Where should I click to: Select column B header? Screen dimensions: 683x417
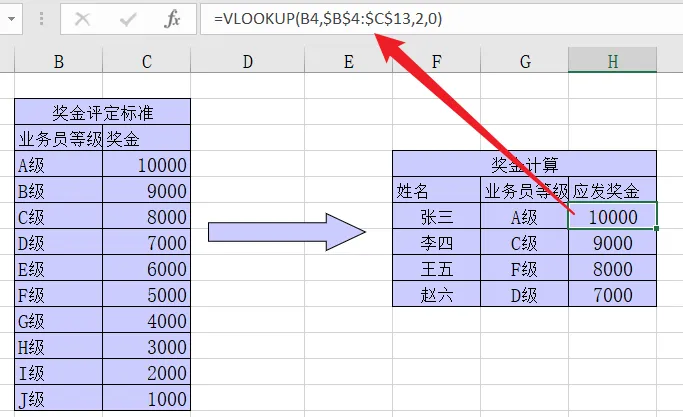[x=59, y=62]
